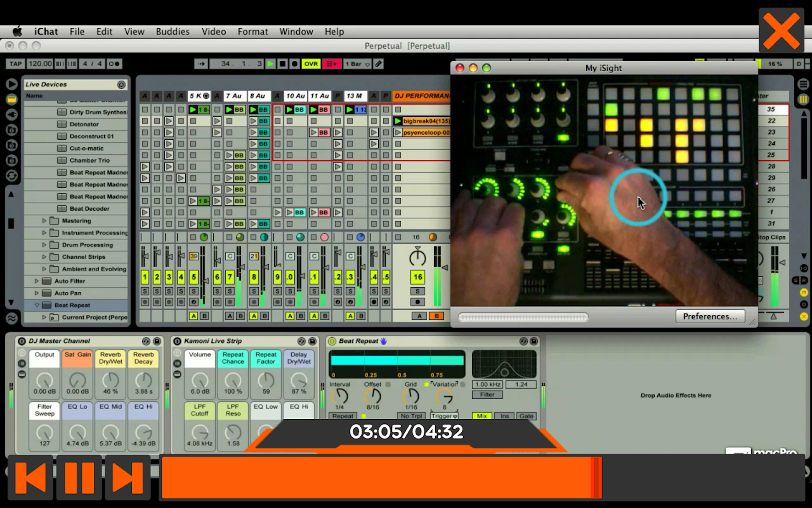Skip to the next tutorial video
This screenshot has height=508, width=812.
click(x=128, y=478)
